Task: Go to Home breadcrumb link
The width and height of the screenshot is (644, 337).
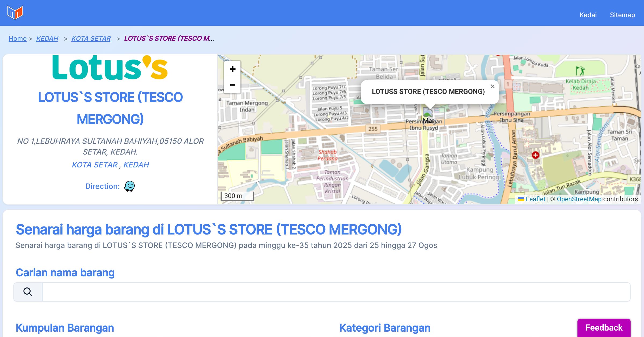Action: click(x=17, y=38)
